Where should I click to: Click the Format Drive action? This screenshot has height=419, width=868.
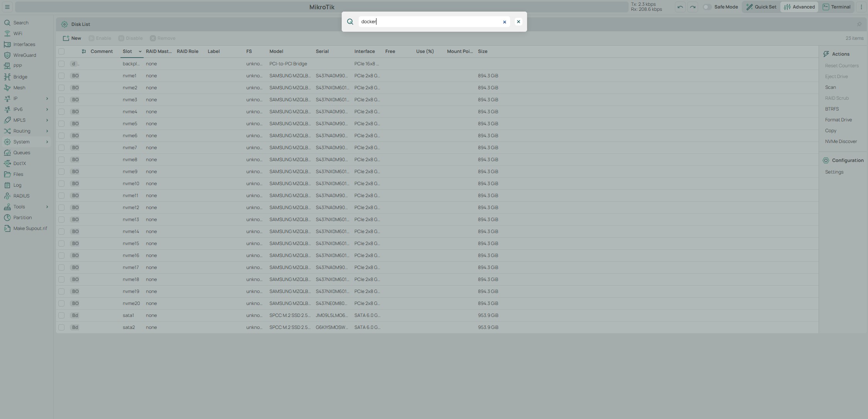pyautogui.click(x=838, y=120)
